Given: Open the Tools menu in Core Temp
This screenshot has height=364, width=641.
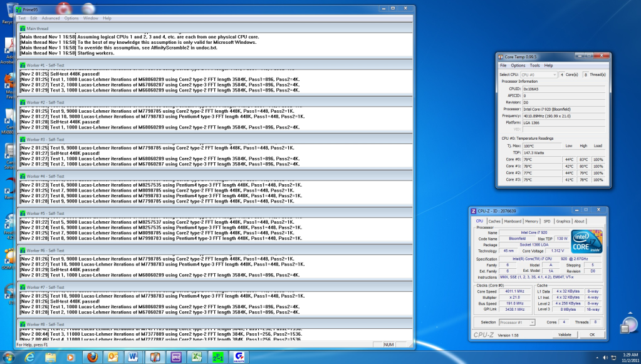Looking at the screenshot, I should tap(534, 65).
